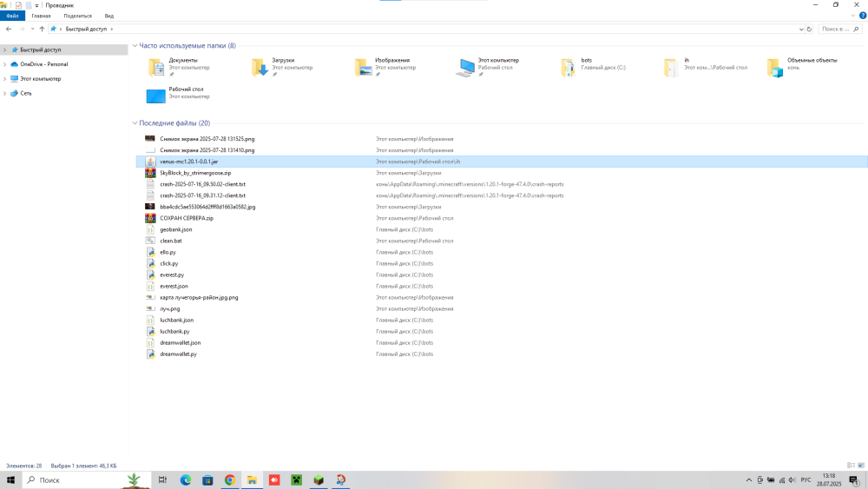This screenshot has height=489, width=868.
Task: Open the Файл menu
Action: (13, 16)
